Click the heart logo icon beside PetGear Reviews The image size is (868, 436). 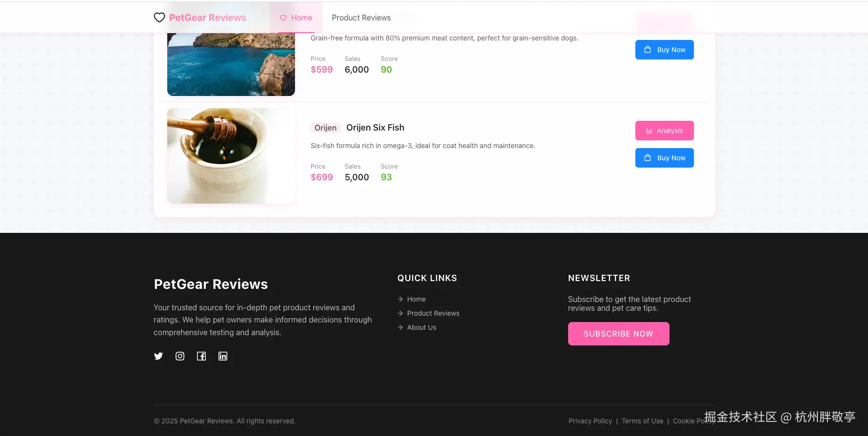pyautogui.click(x=159, y=18)
